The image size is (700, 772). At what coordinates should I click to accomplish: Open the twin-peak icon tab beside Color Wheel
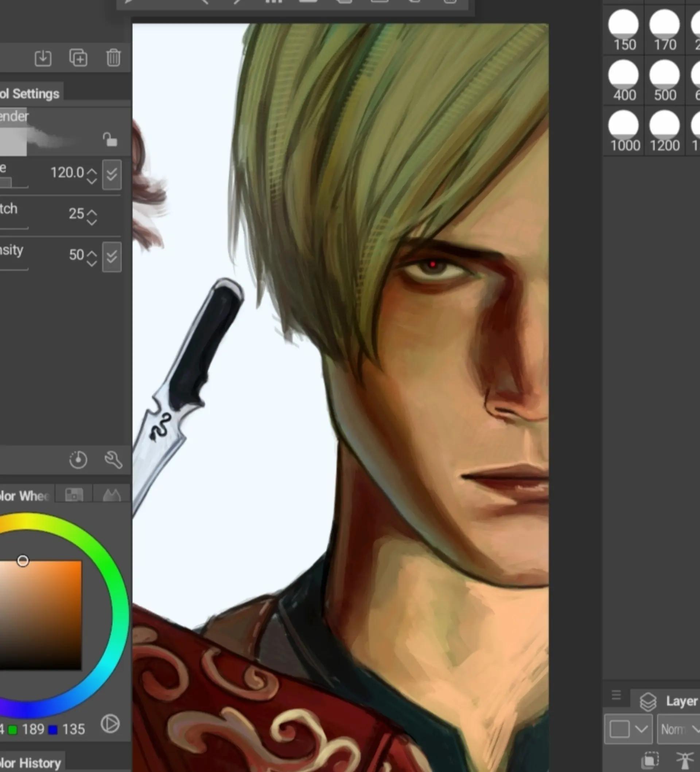point(112,495)
